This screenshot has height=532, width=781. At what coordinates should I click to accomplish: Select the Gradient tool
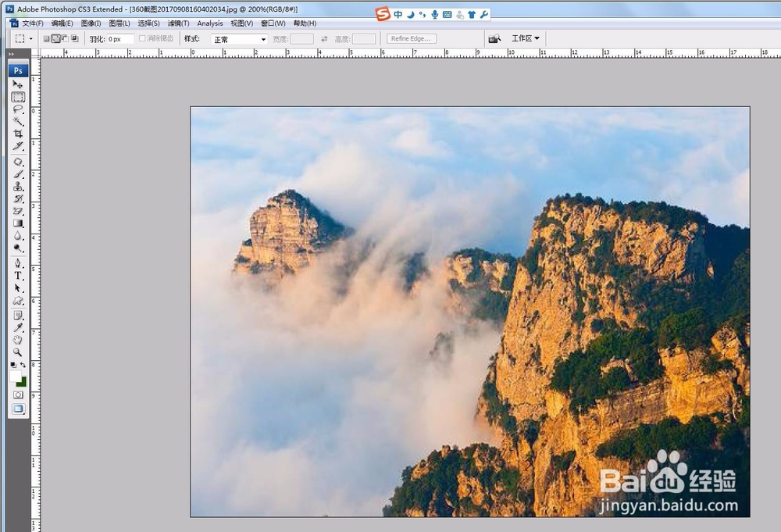pos(18,223)
